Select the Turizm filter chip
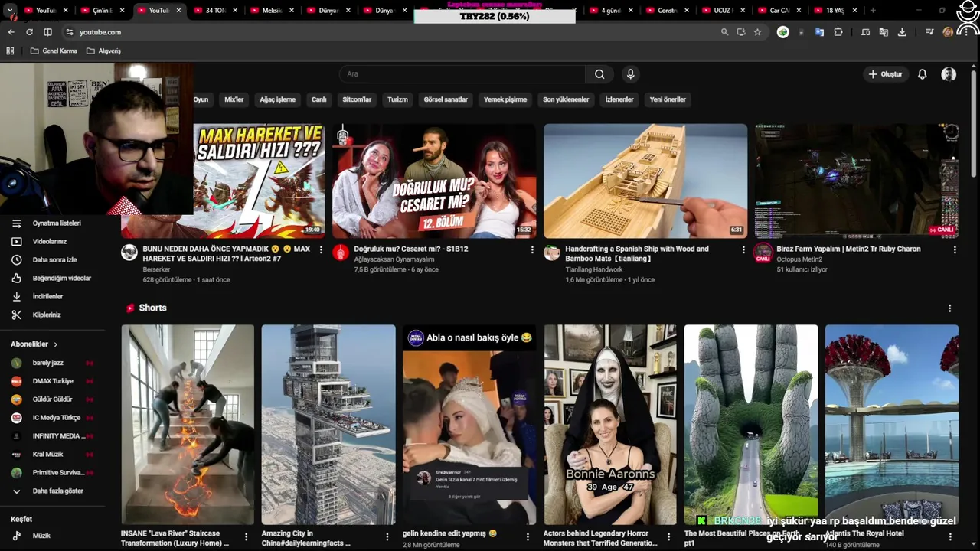This screenshot has width=980, height=551. (397, 99)
